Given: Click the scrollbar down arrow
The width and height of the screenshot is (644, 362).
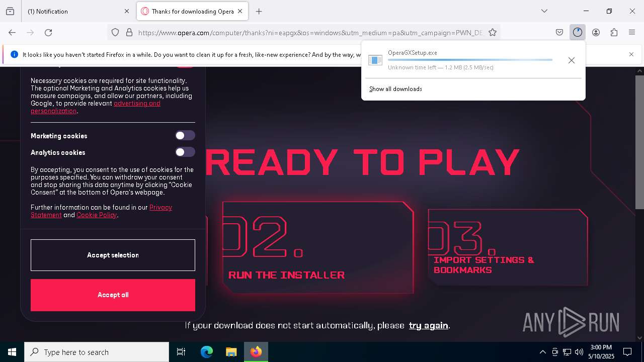Looking at the screenshot, I should [639, 338].
